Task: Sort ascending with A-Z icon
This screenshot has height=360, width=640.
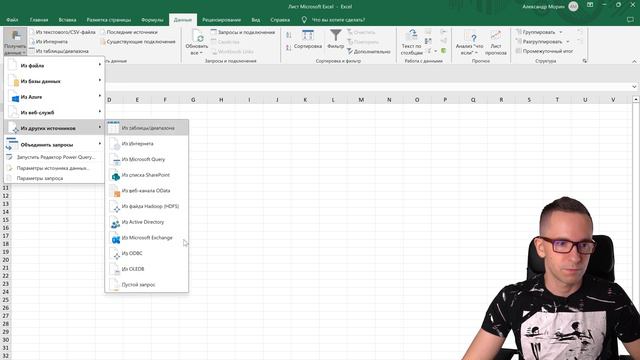Action: (289, 36)
